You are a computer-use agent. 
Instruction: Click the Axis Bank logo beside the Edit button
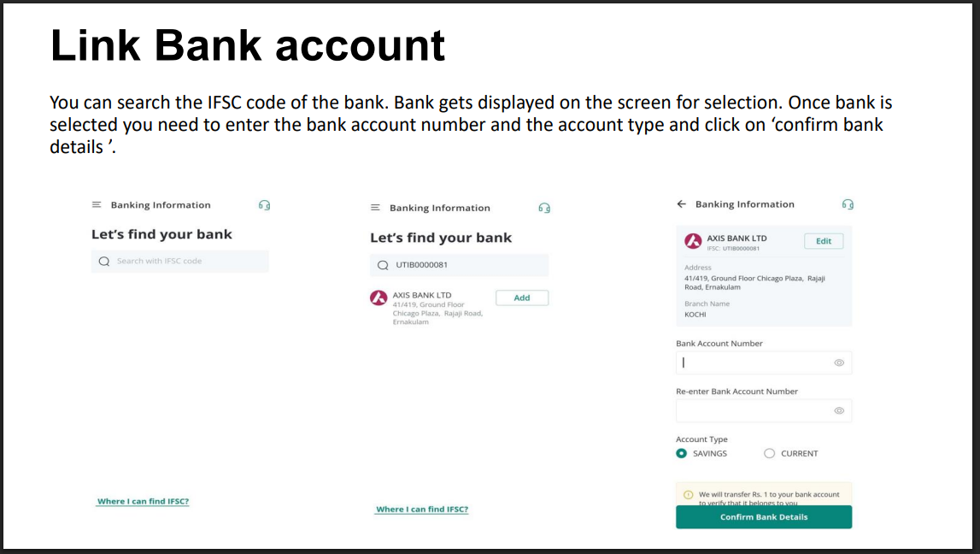coord(693,241)
